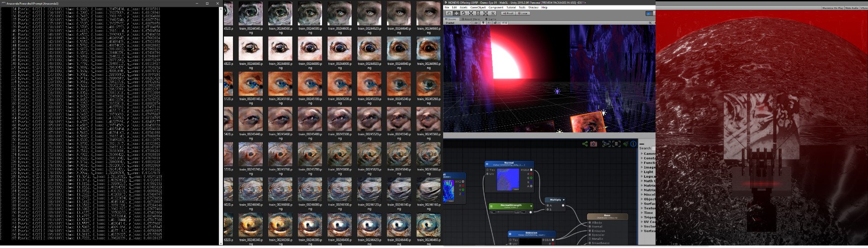Click the focus-on-selection icon in shader editor
868x248 pixels.
tap(606, 144)
